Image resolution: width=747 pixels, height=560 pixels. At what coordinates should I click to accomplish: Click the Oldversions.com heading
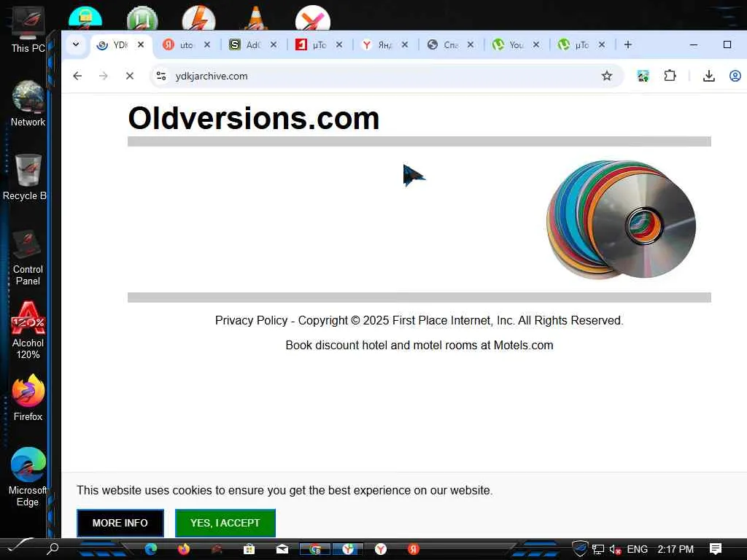tap(253, 118)
